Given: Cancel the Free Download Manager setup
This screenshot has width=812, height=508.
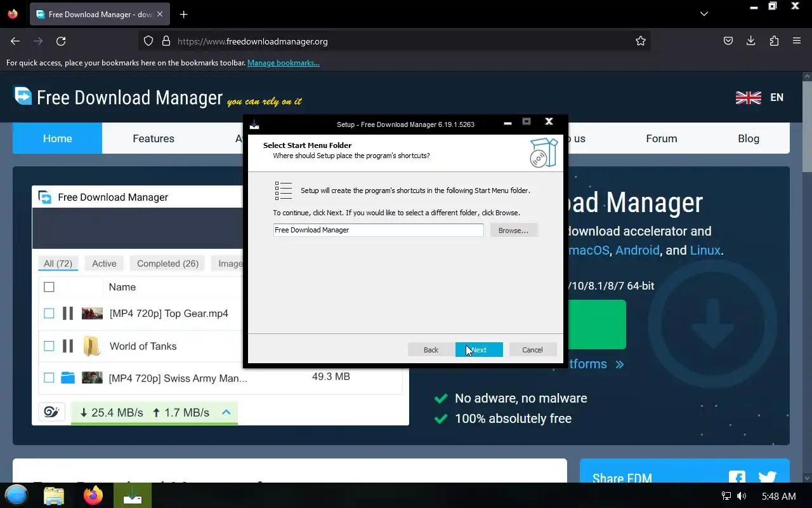Looking at the screenshot, I should 532,350.
